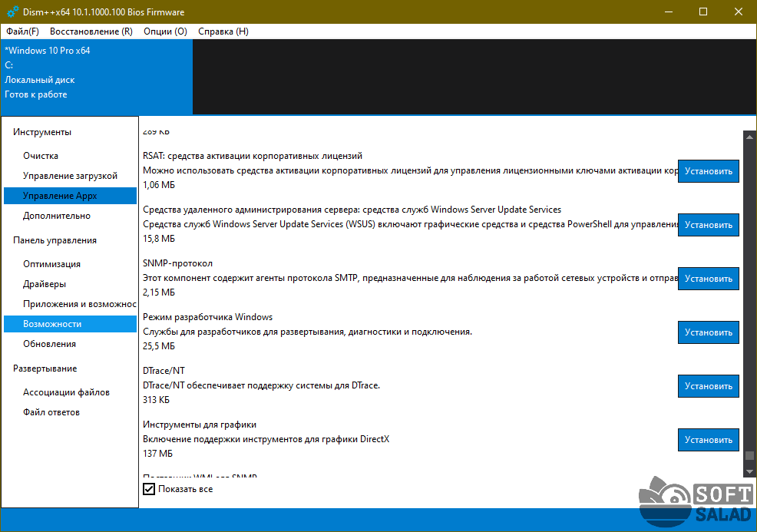Image resolution: width=757 pixels, height=532 pixels.
Task: Maximize the Dism++ window
Action: [703, 12]
